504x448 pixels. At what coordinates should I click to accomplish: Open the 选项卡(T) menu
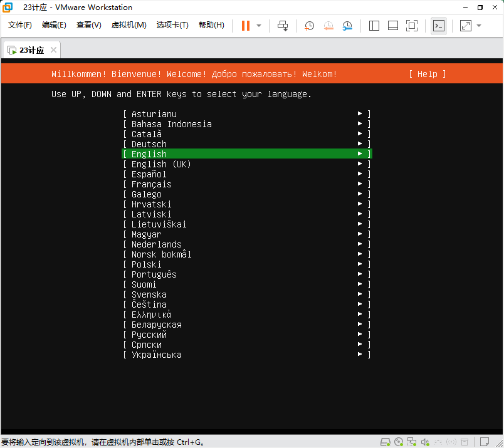(x=172, y=25)
